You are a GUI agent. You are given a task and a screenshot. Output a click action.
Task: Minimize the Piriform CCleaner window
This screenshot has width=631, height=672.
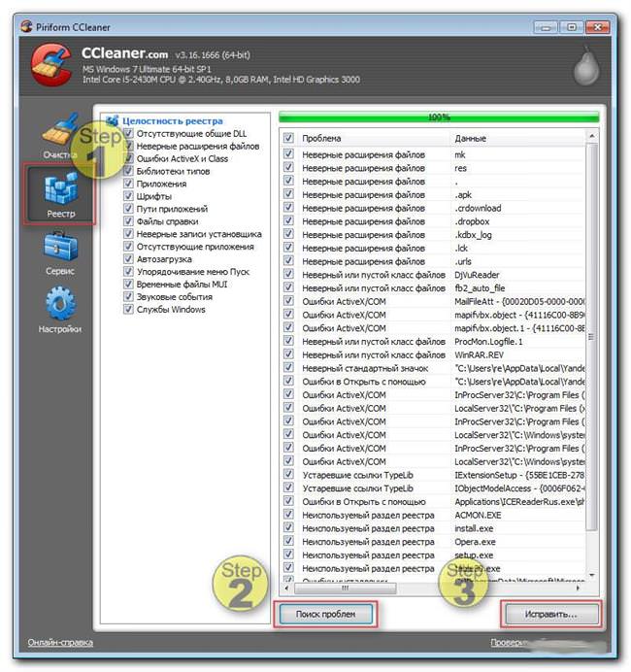pyautogui.click(x=546, y=27)
